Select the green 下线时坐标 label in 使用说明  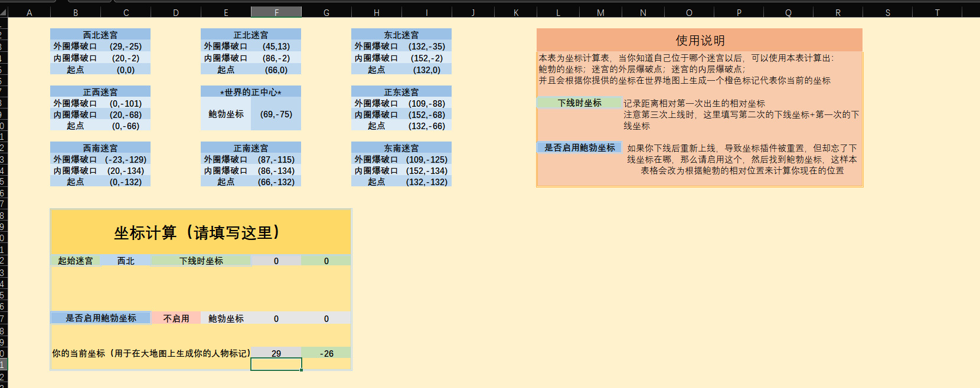pos(580,103)
